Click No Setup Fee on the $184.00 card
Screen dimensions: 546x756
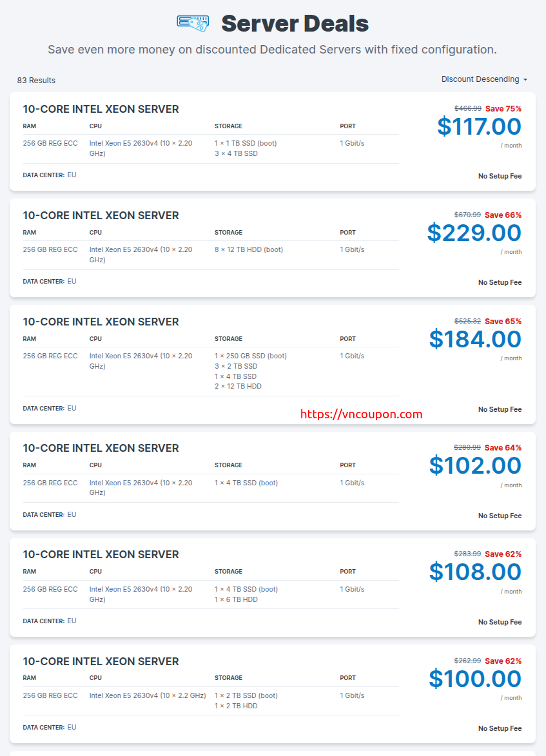(500, 409)
